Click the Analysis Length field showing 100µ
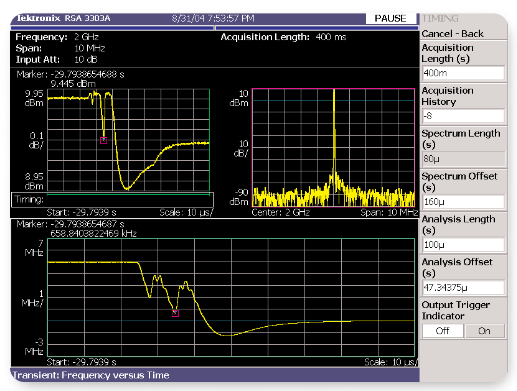The height and width of the screenshot is (391, 517). click(x=463, y=245)
